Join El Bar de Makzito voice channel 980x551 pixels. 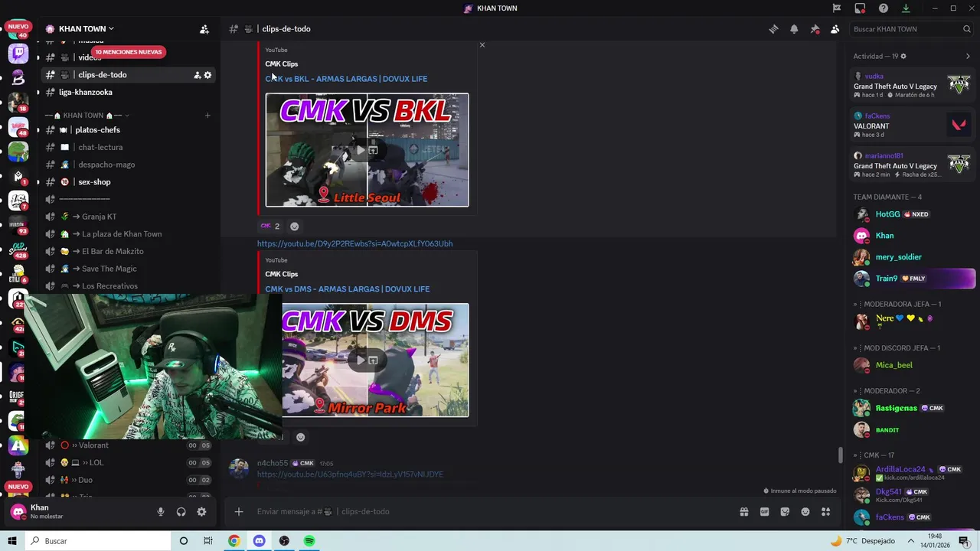click(x=128, y=251)
